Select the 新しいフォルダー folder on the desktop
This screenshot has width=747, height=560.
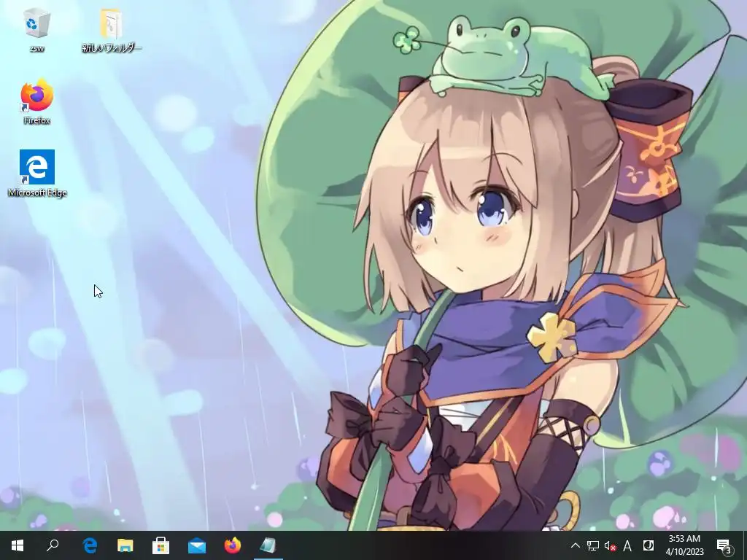coord(112,30)
